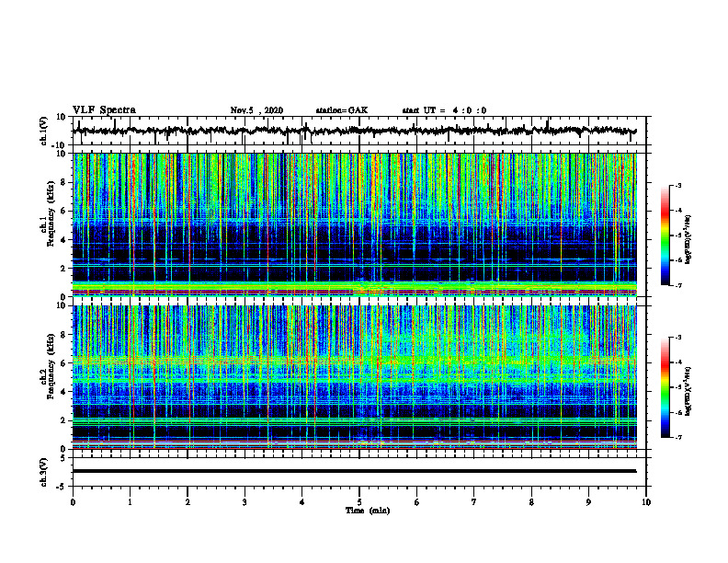Click the "2" tick on ch.1 frequency axis
The height and width of the screenshot is (563, 728).
pos(64,269)
